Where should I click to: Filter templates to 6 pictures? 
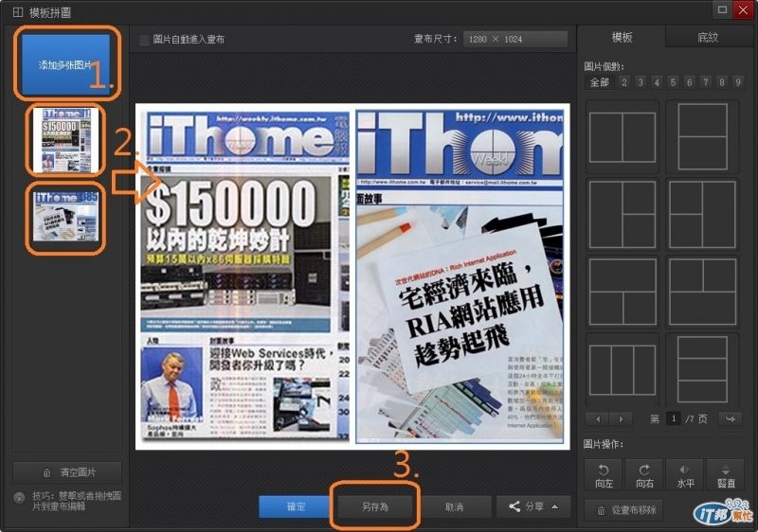pyautogui.click(x=690, y=82)
